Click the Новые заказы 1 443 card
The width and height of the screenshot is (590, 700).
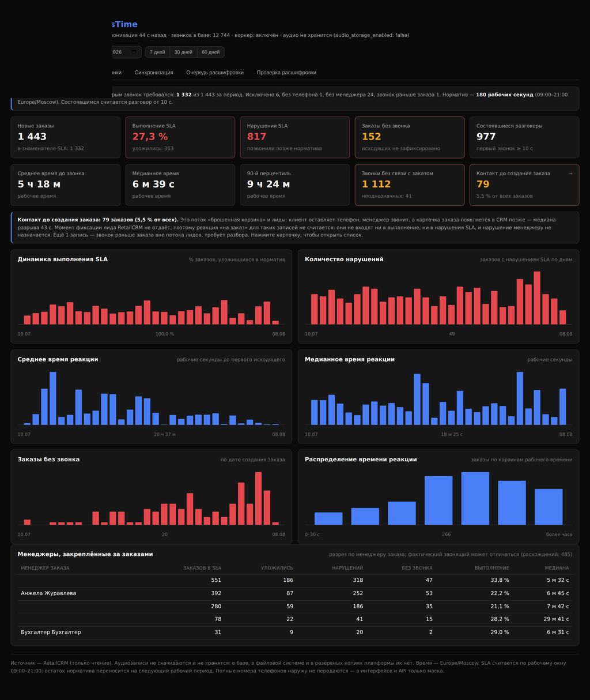coord(66,137)
